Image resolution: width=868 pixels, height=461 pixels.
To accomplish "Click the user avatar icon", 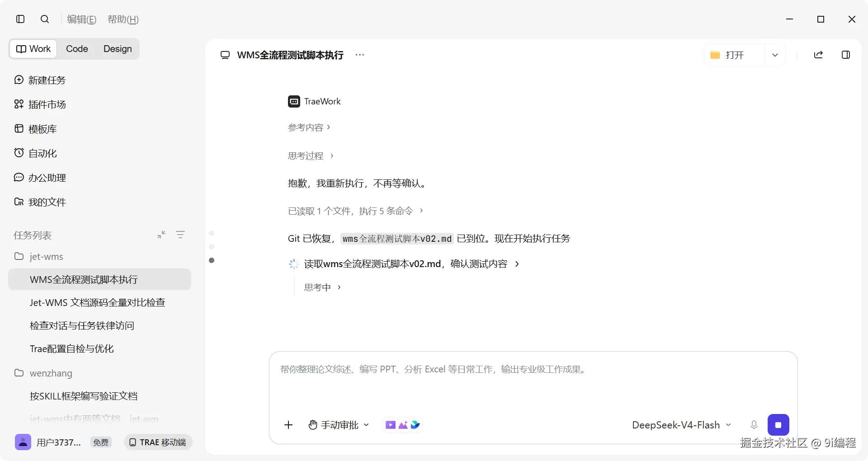I will pyautogui.click(x=23, y=442).
